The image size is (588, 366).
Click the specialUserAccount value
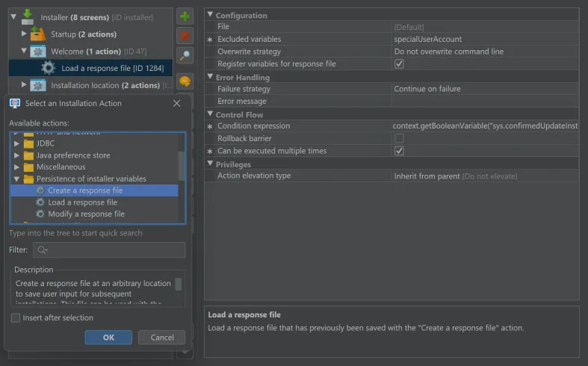point(428,40)
